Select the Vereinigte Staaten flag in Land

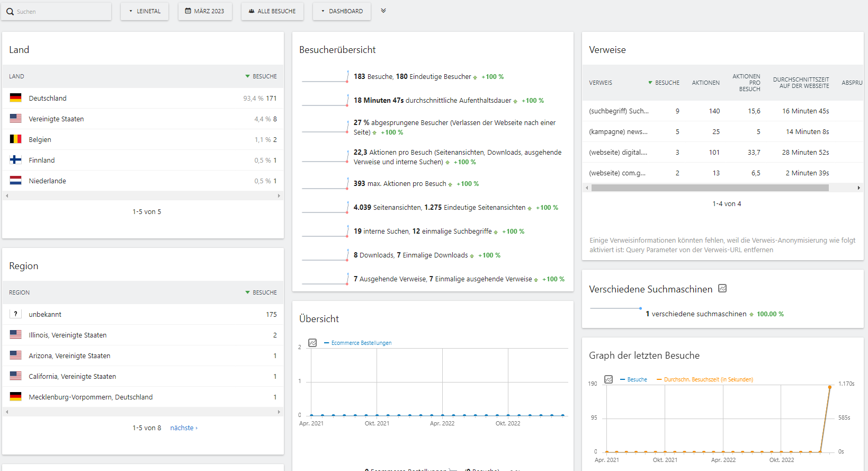(16, 119)
